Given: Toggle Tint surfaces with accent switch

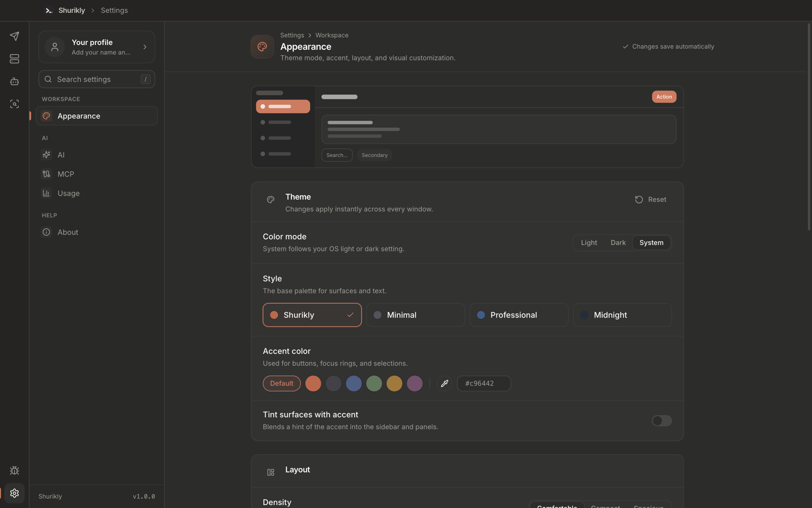Looking at the screenshot, I should coord(662,421).
